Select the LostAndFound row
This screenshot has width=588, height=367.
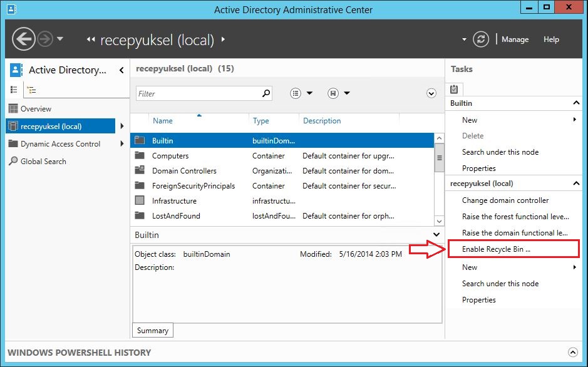[x=282, y=215]
